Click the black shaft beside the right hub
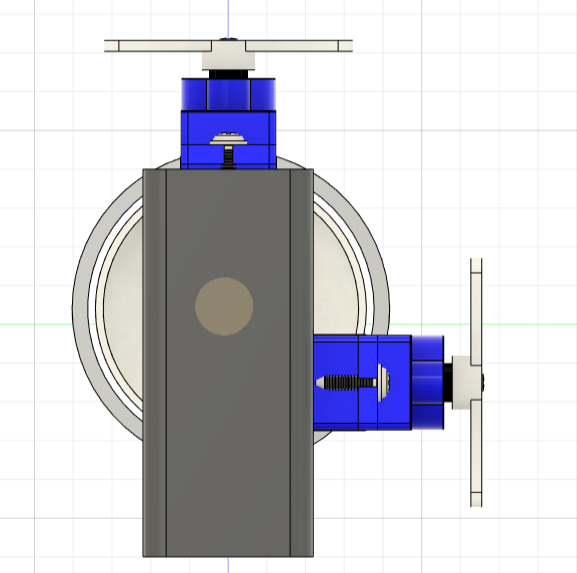Screen dimensions: 577x573 (x=448, y=382)
